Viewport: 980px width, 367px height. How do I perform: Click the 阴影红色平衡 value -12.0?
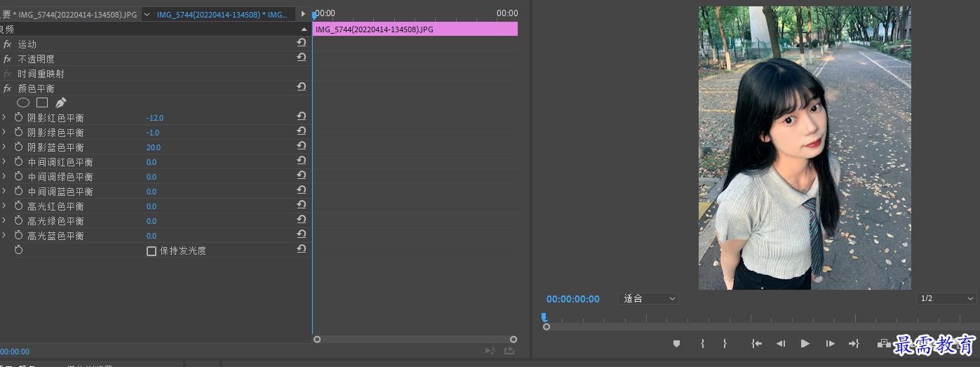click(155, 118)
